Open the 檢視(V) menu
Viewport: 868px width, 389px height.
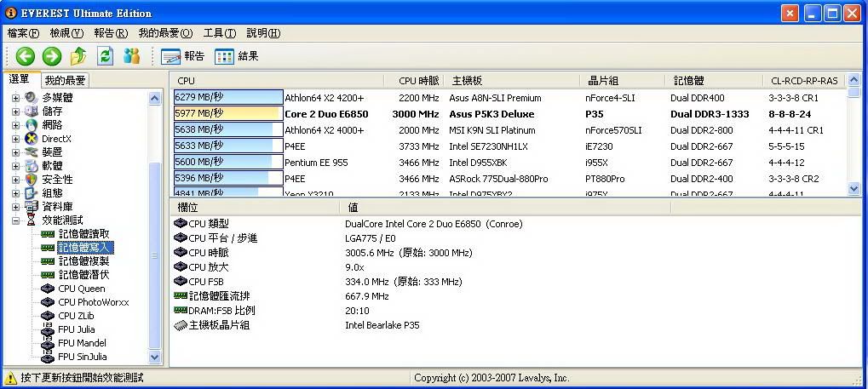(x=66, y=33)
